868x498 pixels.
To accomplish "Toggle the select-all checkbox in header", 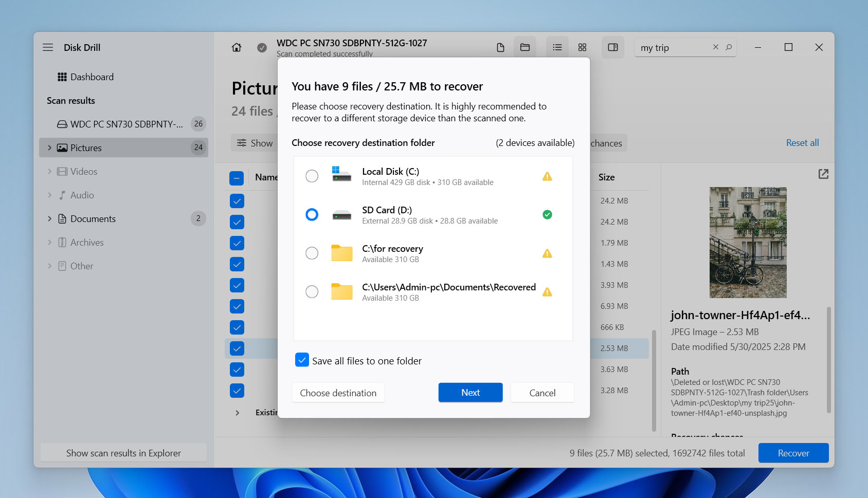I will click(237, 178).
